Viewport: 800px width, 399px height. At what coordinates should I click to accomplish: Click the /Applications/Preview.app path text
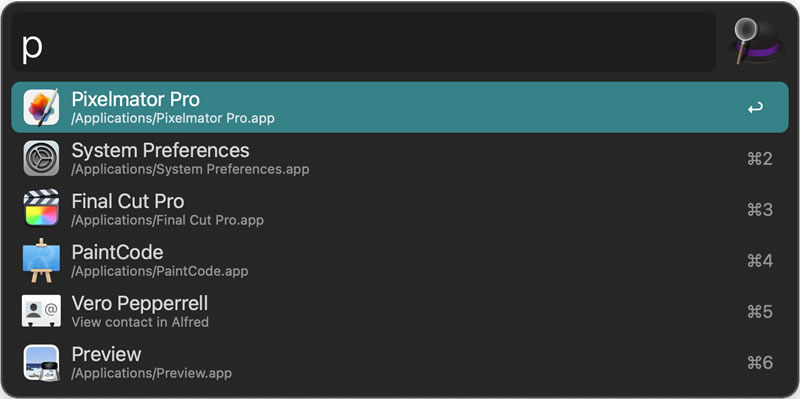point(152,373)
